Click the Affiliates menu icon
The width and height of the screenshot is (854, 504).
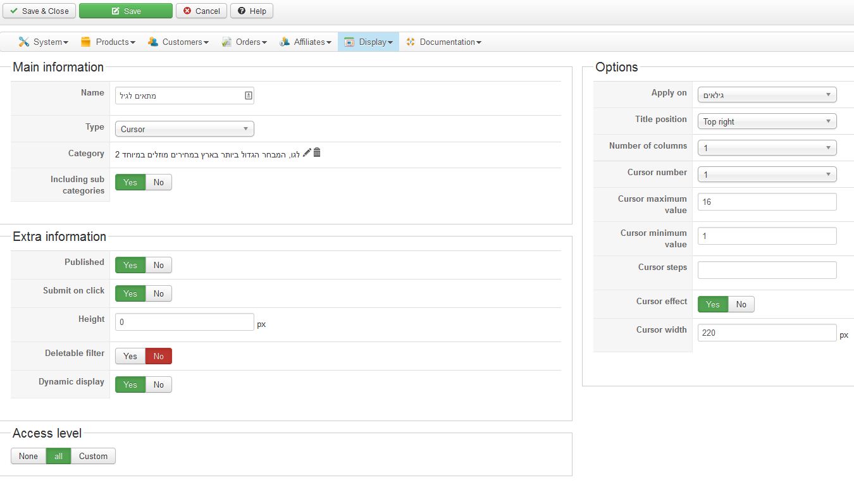coord(285,42)
